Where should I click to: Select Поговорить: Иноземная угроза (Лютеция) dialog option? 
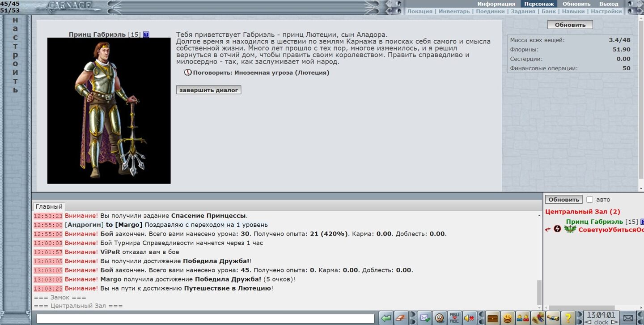[261, 73]
